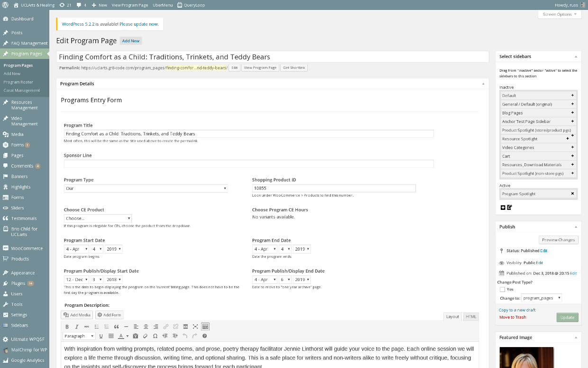
Task: Open Choose CE Product dropdown
Action: point(98,218)
